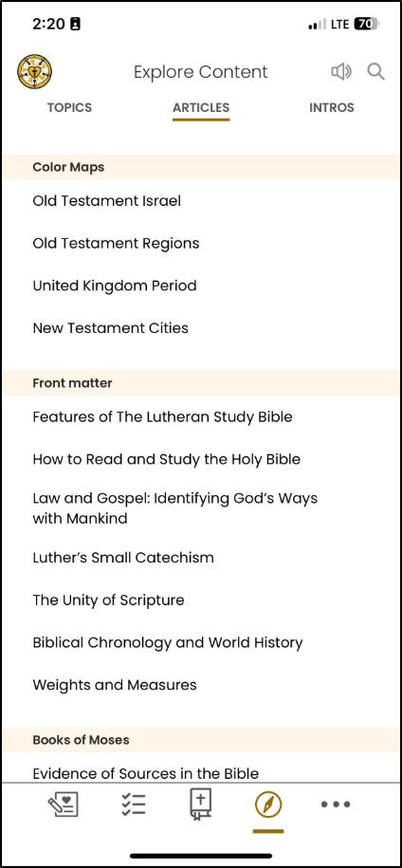The image size is (402, 868).
Task: Open the checklist icon in bottom bar
Action: [x=134, y=804]
